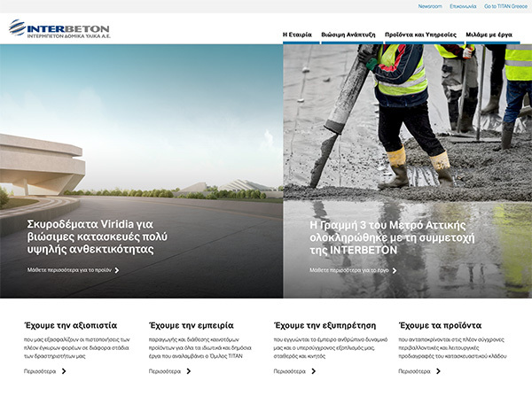The image size is (532, 396).
Task: Click Μάθετε περισσότερα για το προϊόν link
Action: pyautogui.click(x=69, y=270)
